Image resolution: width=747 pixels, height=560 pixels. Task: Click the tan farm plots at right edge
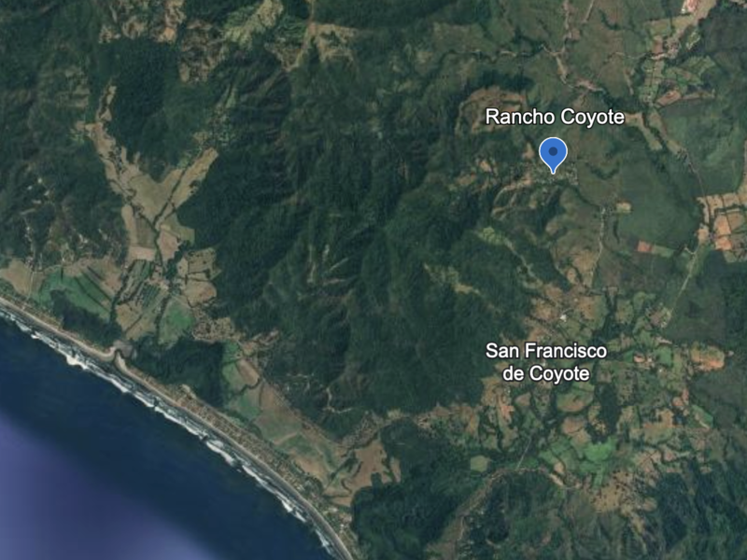725,221
